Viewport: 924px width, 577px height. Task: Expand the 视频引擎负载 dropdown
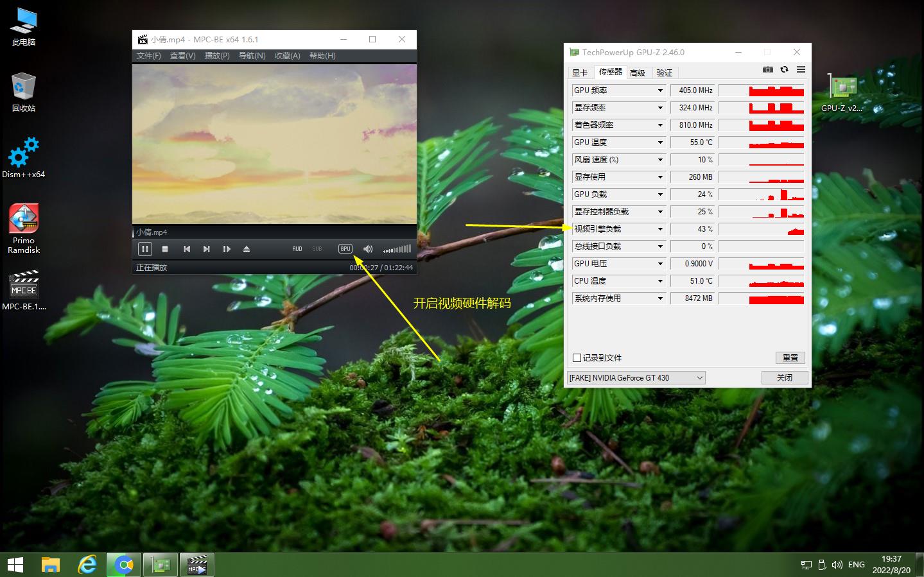pyautogui.click(x=659, y=229)
